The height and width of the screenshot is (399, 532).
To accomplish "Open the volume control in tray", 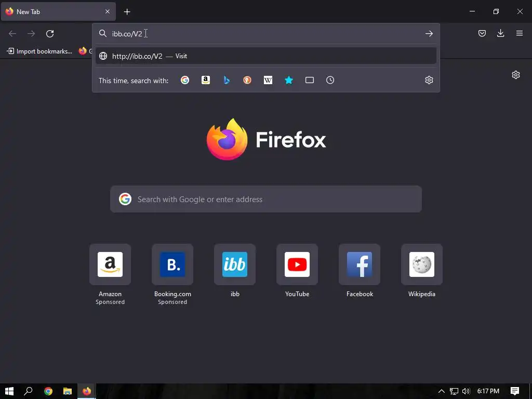I will 466,391.
